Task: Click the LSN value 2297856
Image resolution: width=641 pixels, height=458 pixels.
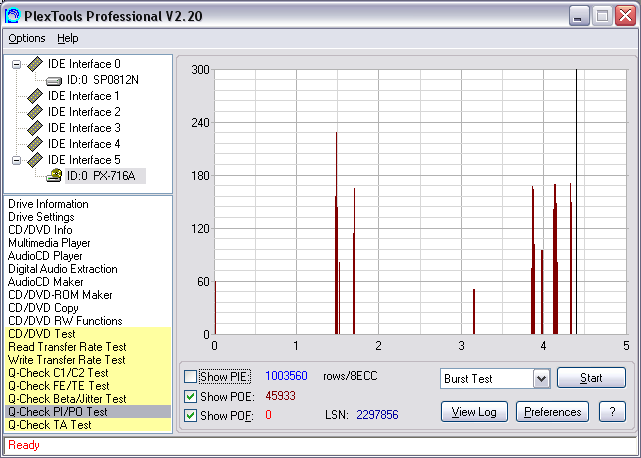Action: click(x=377, y=415)
